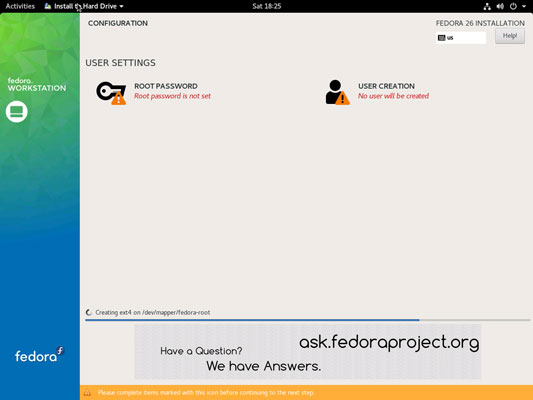The height and width of the screenshot is (400, 533).
Task: Open Install to Hard Drive app menu
Action: coord(84,6)
